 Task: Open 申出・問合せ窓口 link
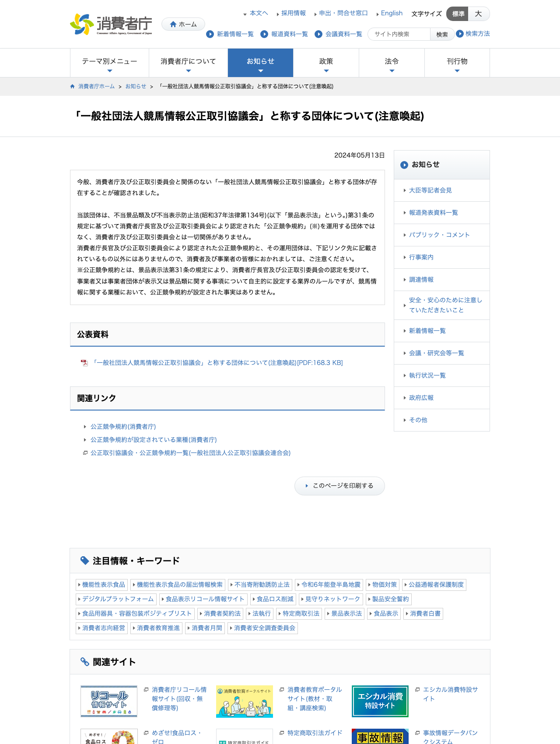pyautogui.click(x=343, y=13)
